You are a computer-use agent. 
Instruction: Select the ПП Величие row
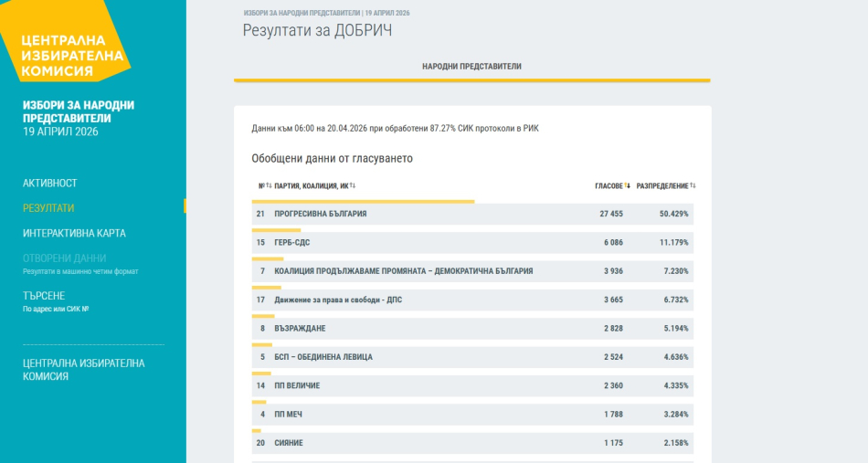(x=472, y=386)
